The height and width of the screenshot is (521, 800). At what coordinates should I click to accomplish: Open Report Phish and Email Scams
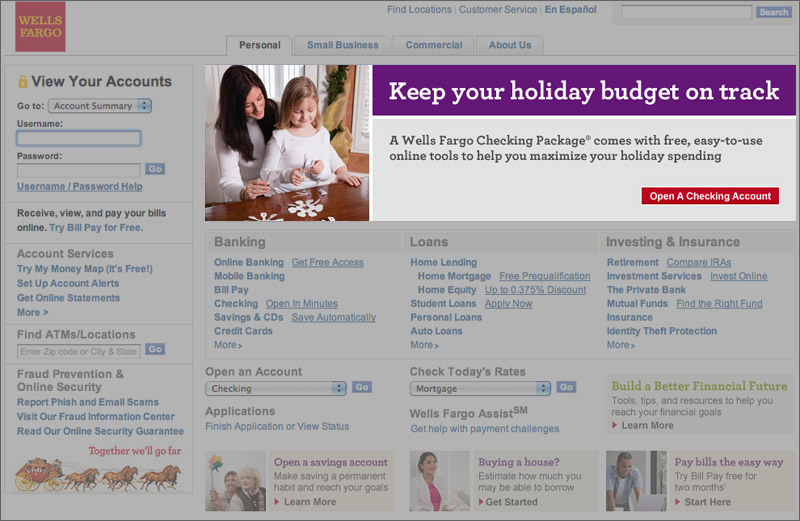(x=88, y=402)
